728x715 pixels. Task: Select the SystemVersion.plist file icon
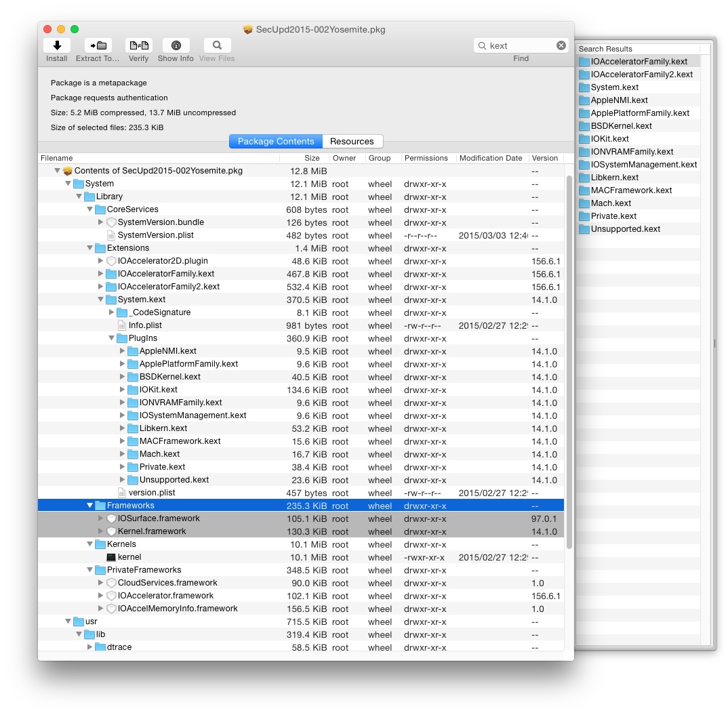tap(111, 235)
